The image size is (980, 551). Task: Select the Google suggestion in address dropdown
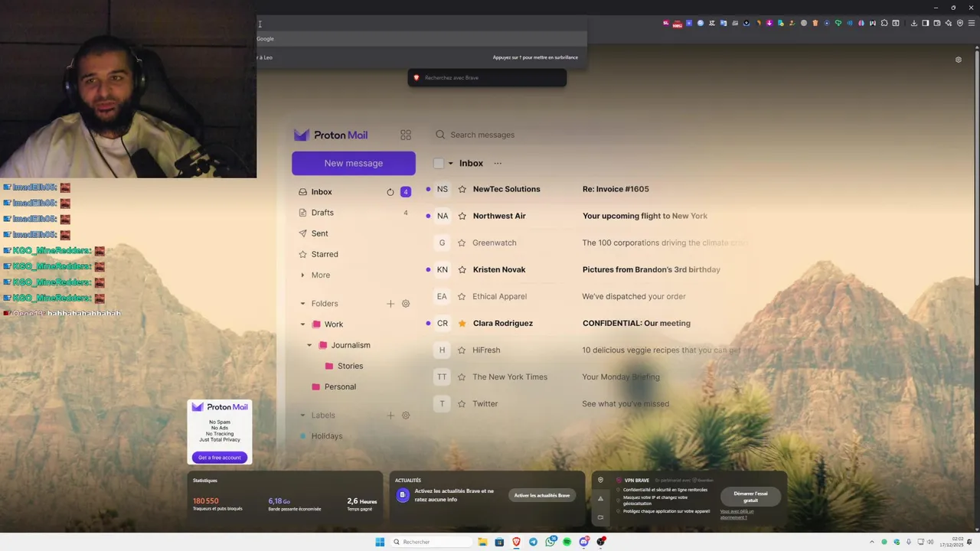(x=421, y=38)
